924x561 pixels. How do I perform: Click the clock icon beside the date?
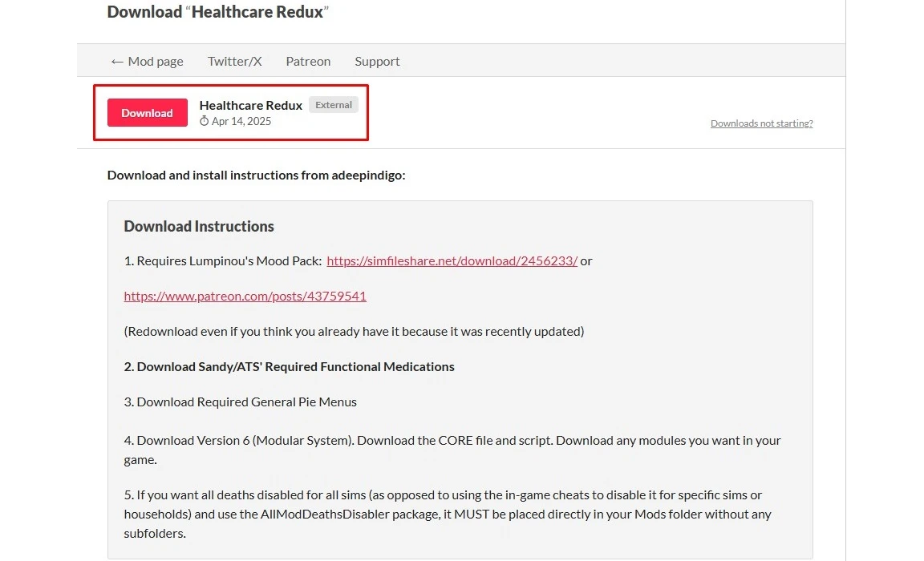point(205,121)
